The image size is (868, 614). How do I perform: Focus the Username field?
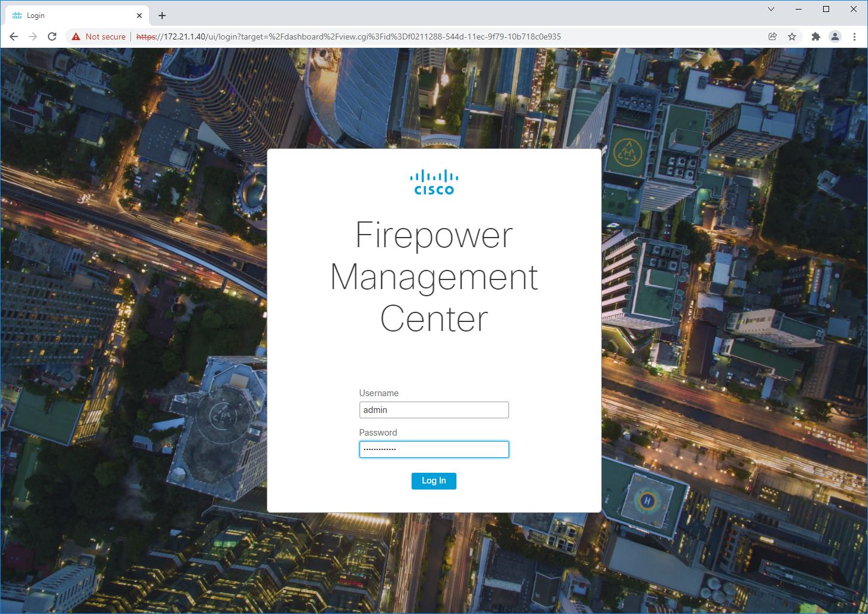click(x=434, y=410)
